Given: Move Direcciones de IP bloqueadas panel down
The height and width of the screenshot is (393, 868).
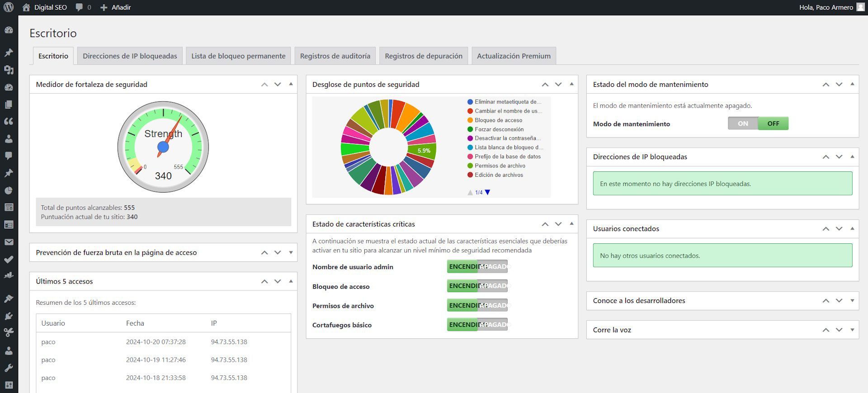Looking at the screenshot, I should pos(839,157).
